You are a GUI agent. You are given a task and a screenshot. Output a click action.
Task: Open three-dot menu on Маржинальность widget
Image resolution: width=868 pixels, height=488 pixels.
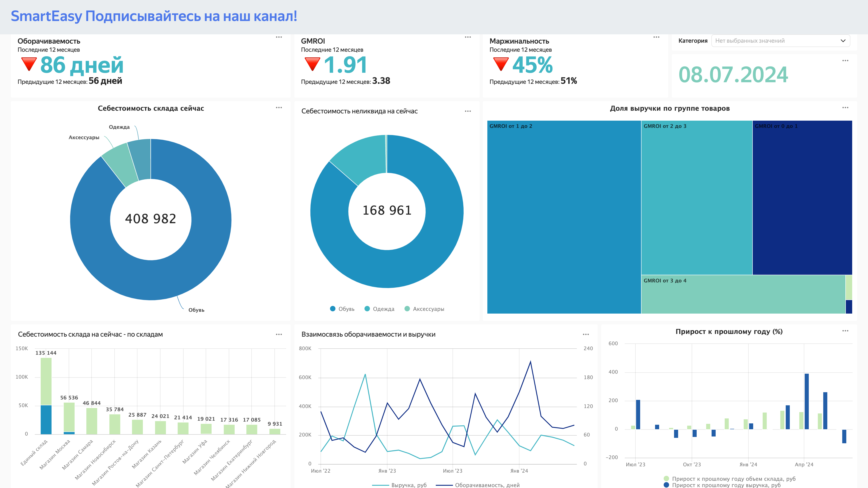pyautogui.click(x=656, y=37)
